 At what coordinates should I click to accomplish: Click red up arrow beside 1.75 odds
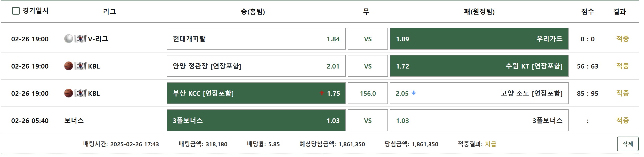pyautogui.click(x=322, y=93)
